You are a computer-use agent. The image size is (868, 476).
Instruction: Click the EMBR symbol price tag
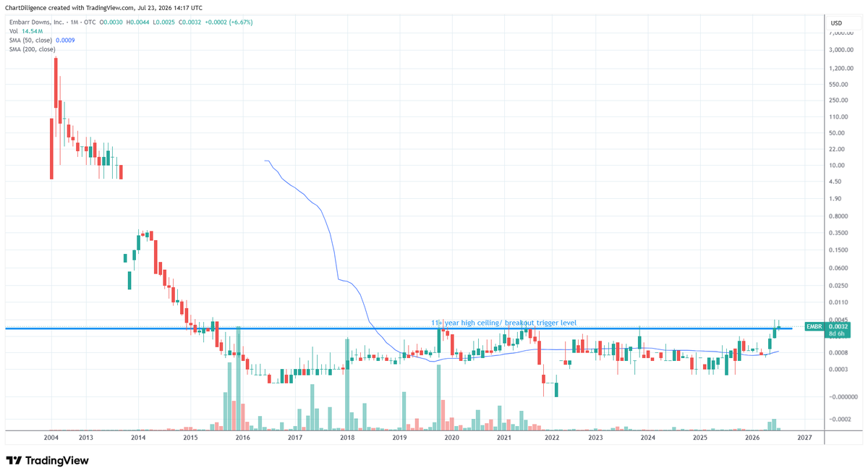tap(814, 327)
